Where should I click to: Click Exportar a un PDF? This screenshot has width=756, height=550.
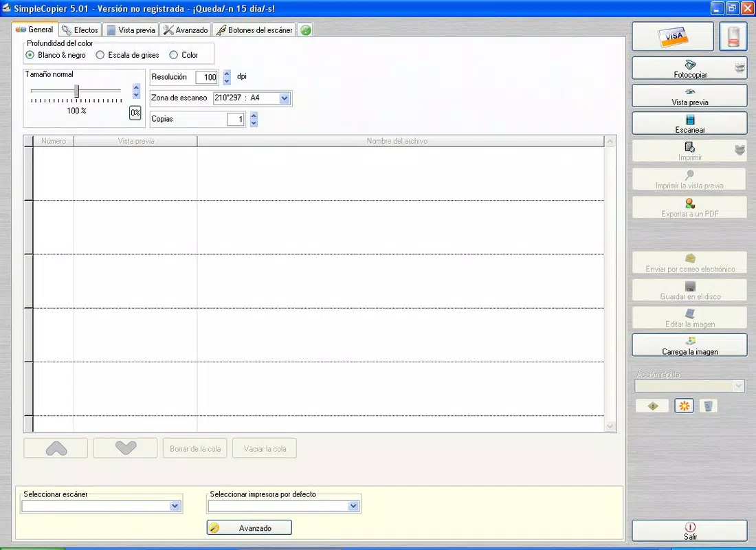coord(689,208)
